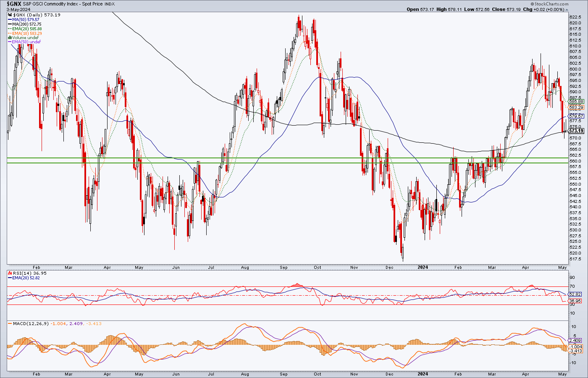Select the MA(50) 579.57 legend entry
Screen dimensions: 588x378
tap(26, 20)
